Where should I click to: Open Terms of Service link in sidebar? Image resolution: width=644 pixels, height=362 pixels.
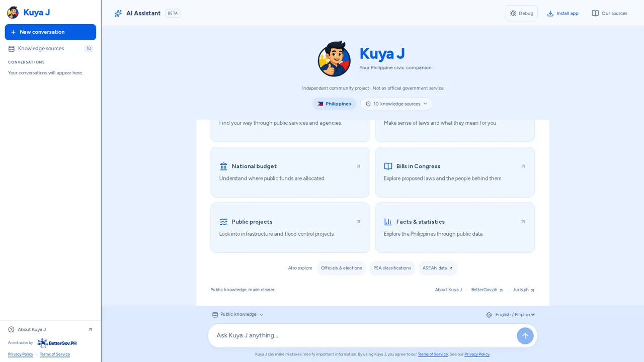click(x=55, y=354)
